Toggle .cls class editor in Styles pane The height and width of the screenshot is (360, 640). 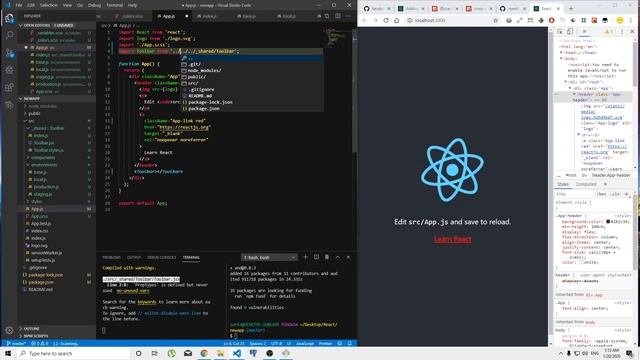615,194
